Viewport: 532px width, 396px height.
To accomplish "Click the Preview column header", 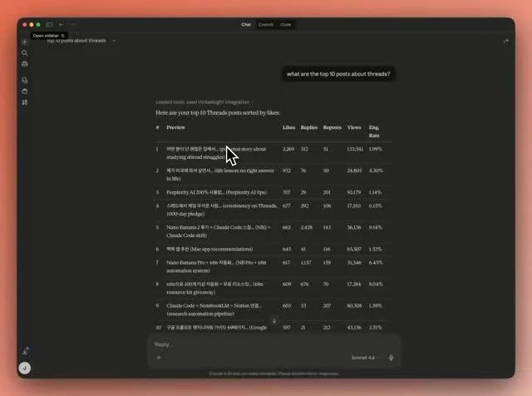I will pyautogui.click(x=175, y=127).
